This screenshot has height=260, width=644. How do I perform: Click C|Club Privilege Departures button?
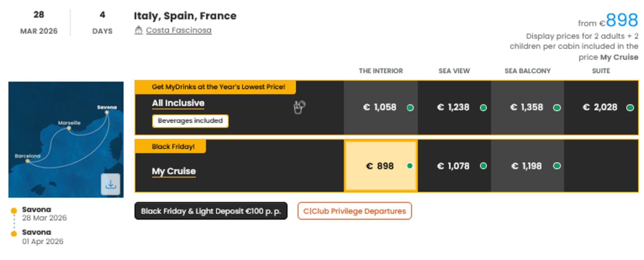pos(354,211)
